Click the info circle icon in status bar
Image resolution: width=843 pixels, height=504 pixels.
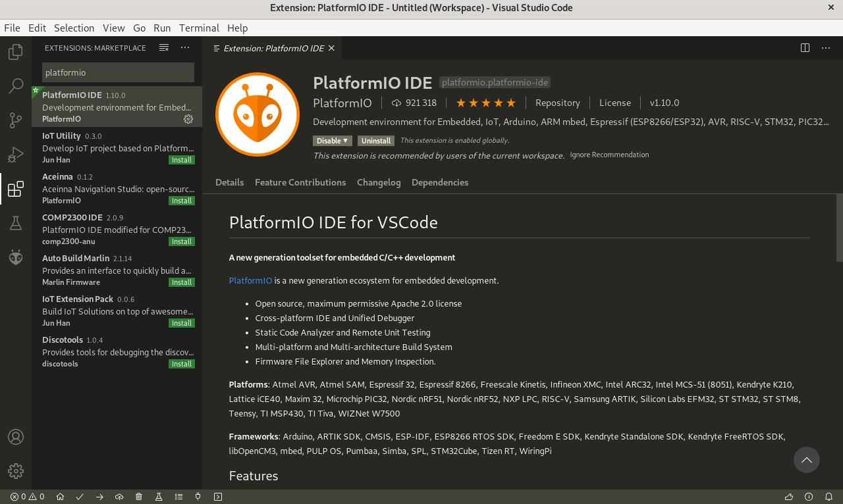pyautogui.click(x=809, y=497)
